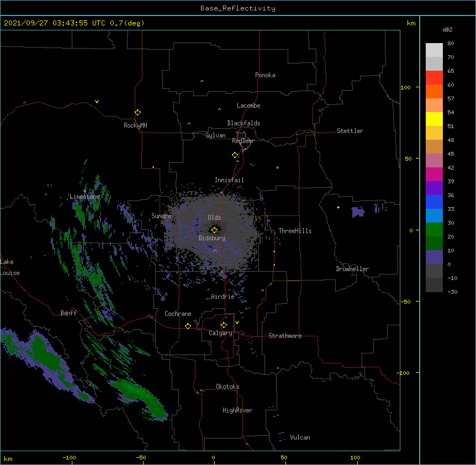Click the Banff label
The image size is (476, 465).
tap(68, 313)
